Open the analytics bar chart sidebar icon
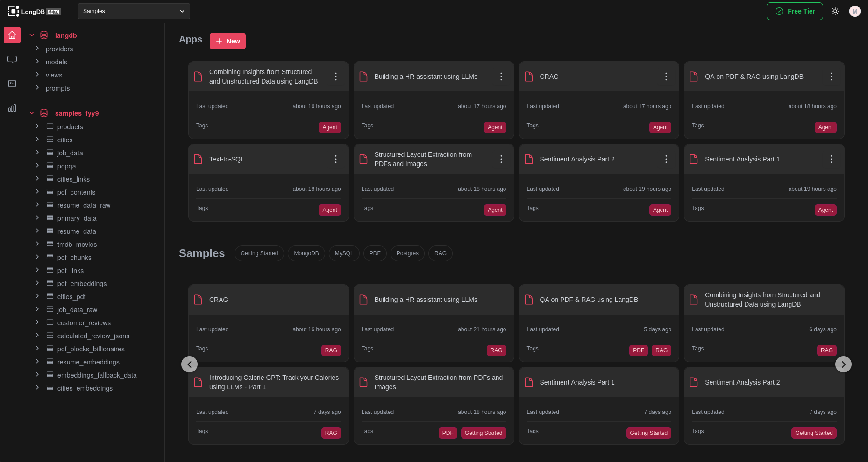868x462 pixels. [12, 108]
